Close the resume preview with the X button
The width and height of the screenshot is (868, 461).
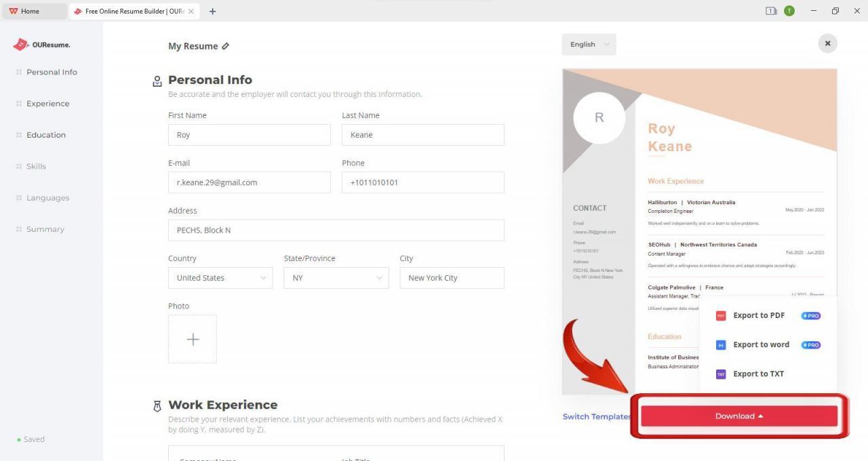pyautogui.click(x=827, y=43)
